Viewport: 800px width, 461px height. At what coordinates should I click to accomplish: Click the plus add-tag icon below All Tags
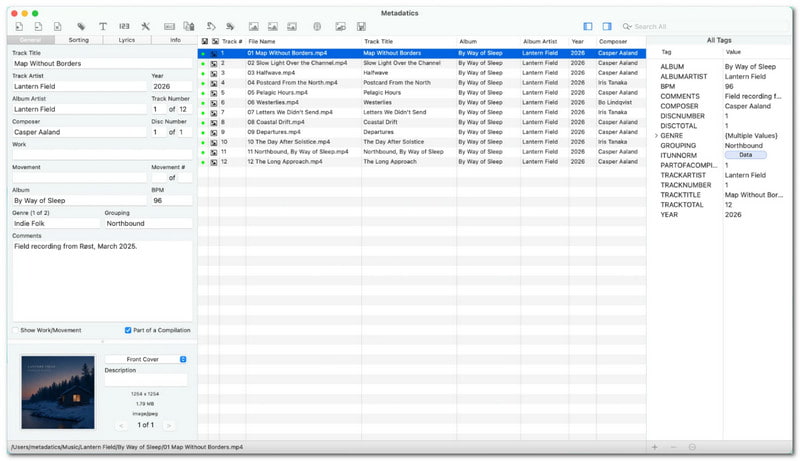(x=655, y=447)
